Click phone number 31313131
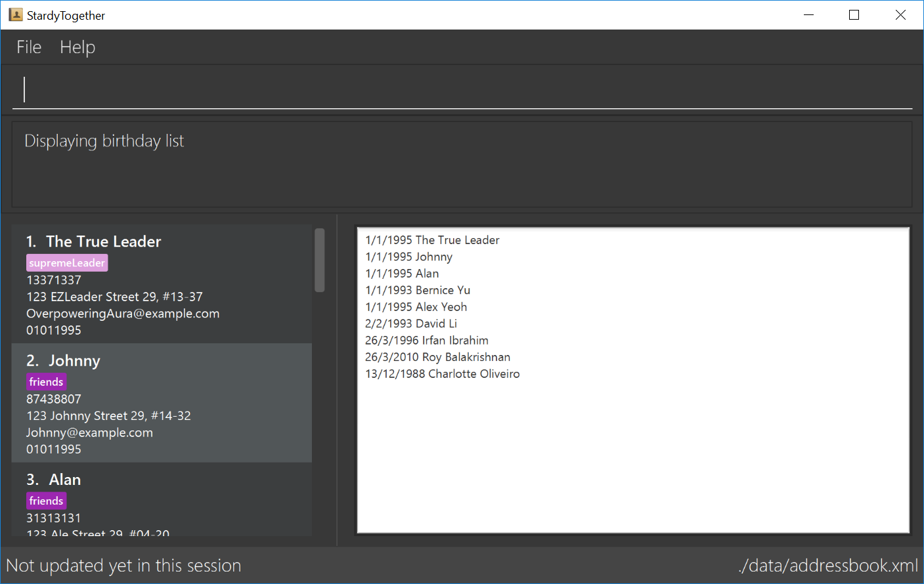Viewport: 924px width, 584px height. (54, 518)
